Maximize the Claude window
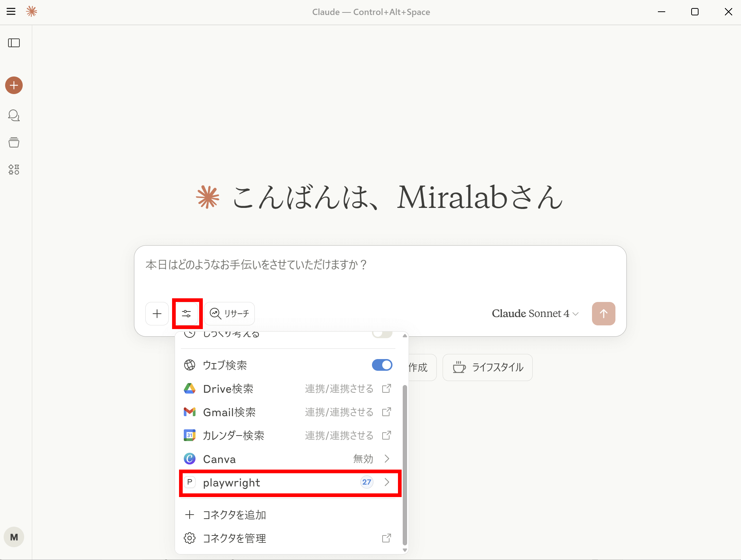Screen dimensions: 741x560 (x=695, y=12)
